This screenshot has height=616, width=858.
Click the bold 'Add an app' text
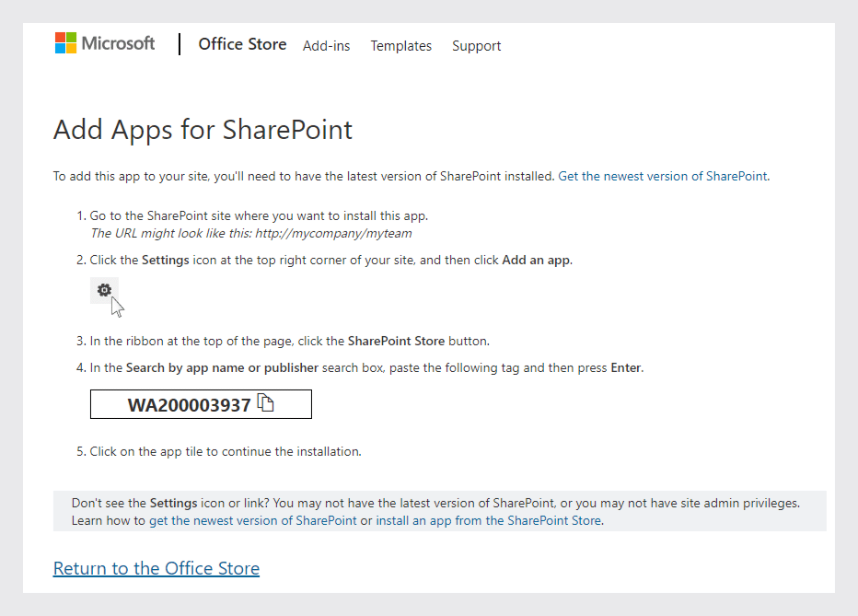point(536,260)
